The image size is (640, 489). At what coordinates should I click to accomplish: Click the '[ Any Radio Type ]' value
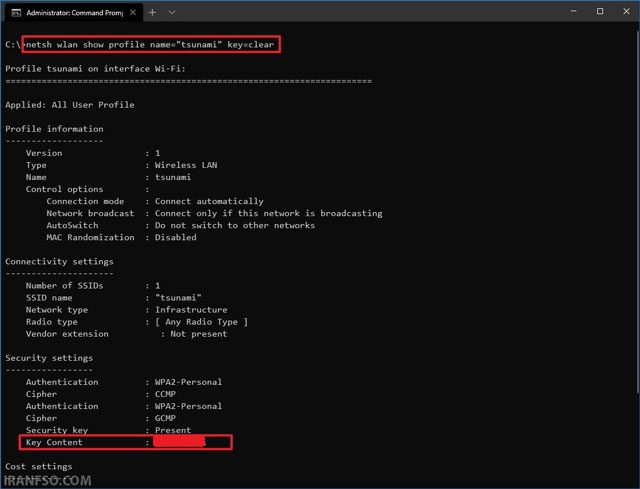click(x=201, y=322)
